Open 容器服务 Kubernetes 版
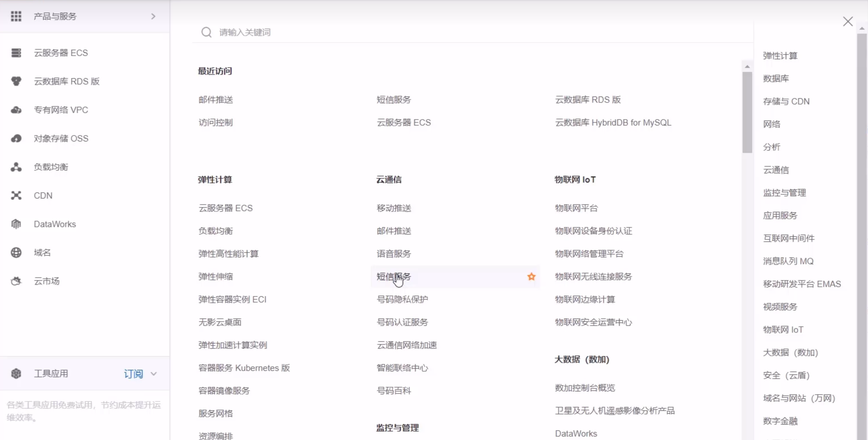Image resolution: width=868 pixels, height=440 pixels. tap(244, 368)
